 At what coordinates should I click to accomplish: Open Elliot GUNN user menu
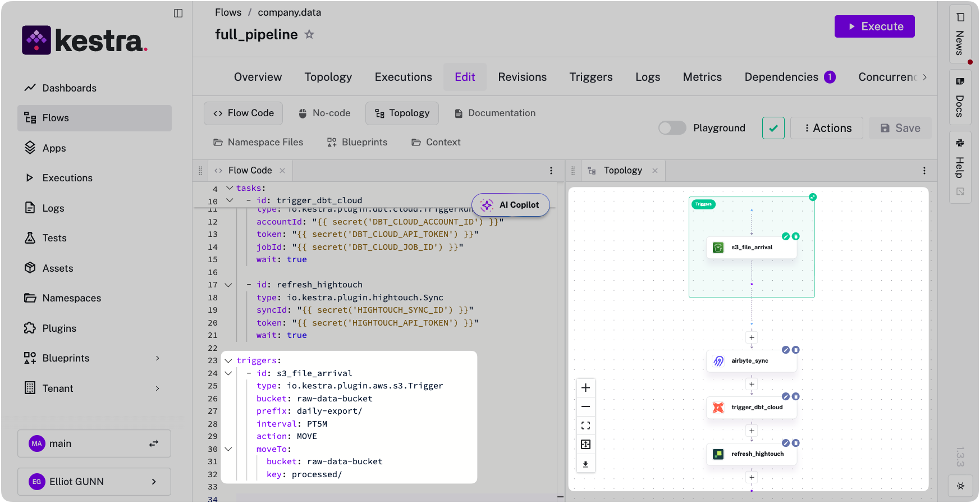[x=94, y=482]
